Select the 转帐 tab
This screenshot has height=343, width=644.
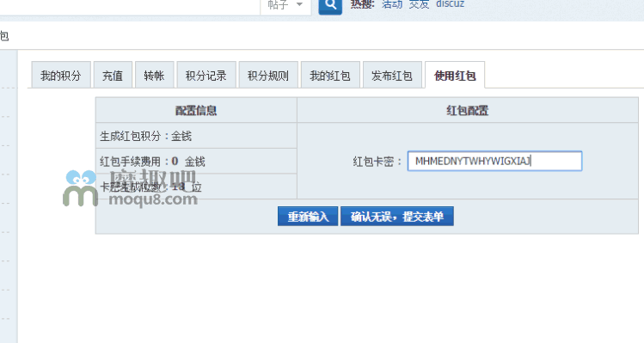tap(154, 76)
